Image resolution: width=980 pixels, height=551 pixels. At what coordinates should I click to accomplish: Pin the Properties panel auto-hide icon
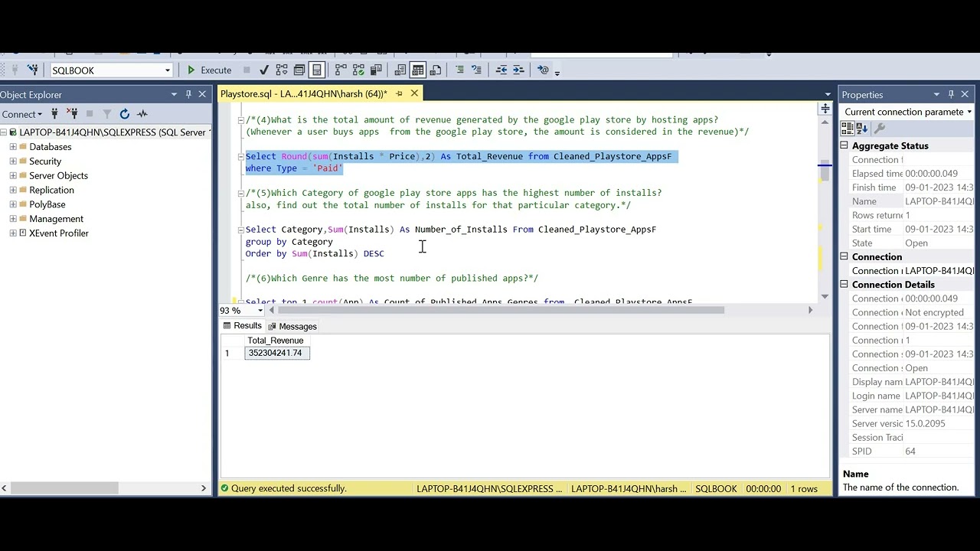(x=952, y=94)
